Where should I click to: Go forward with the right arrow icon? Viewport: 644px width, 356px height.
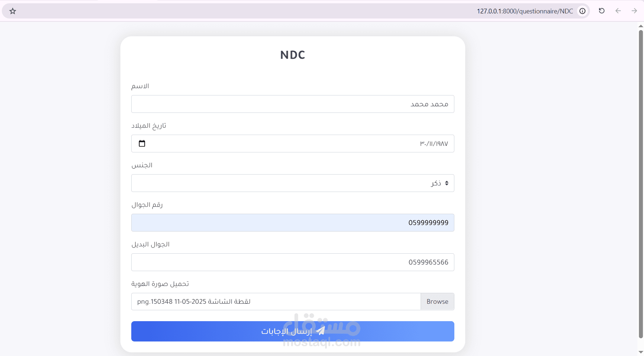click(x=634, y=11)
